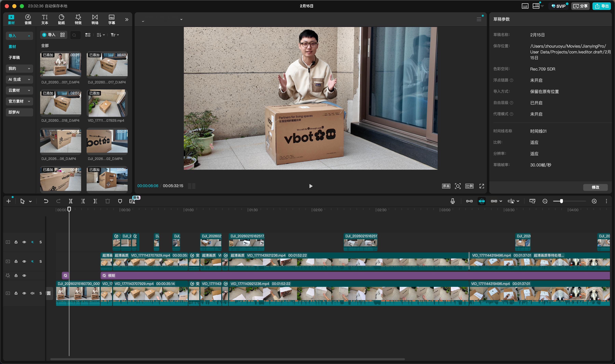The image size is (615, 364).
Task: Switch to the 转场 transitions tab
Action: (95, 19)
